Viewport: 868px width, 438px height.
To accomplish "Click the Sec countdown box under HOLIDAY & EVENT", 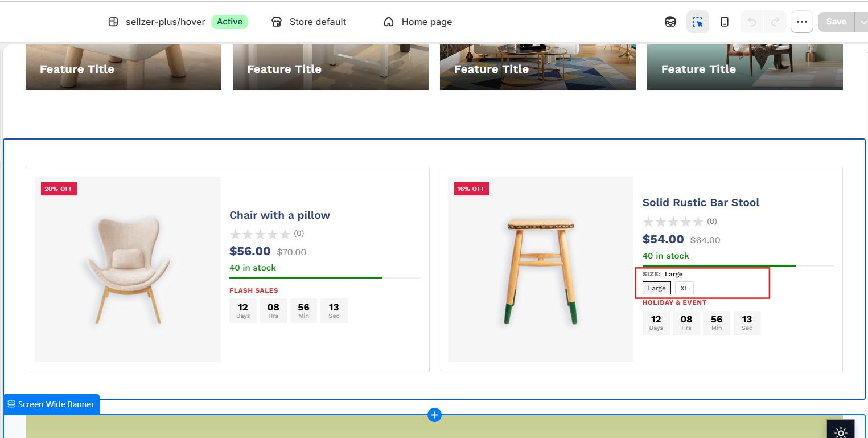I will tap(747, 323).
